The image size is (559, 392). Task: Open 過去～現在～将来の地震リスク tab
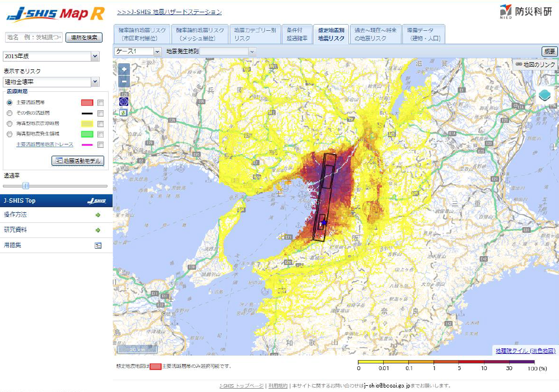(375, 34)
